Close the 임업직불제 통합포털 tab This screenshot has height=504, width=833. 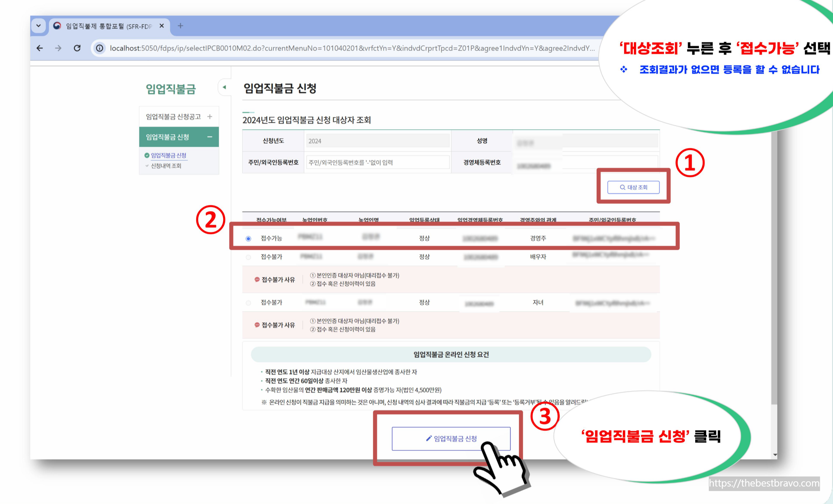tap(161, 26)
